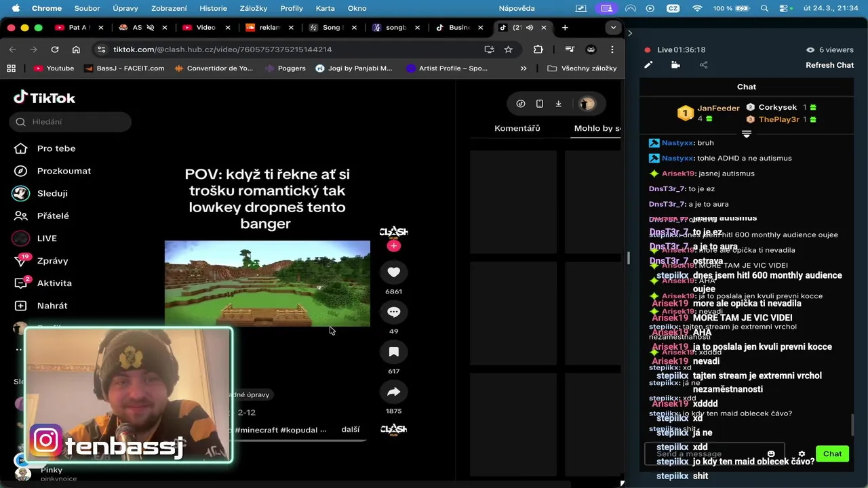The image size is (868, 488).
Task: Open macOS Control Center icon
Action: (x=785, y=8)
